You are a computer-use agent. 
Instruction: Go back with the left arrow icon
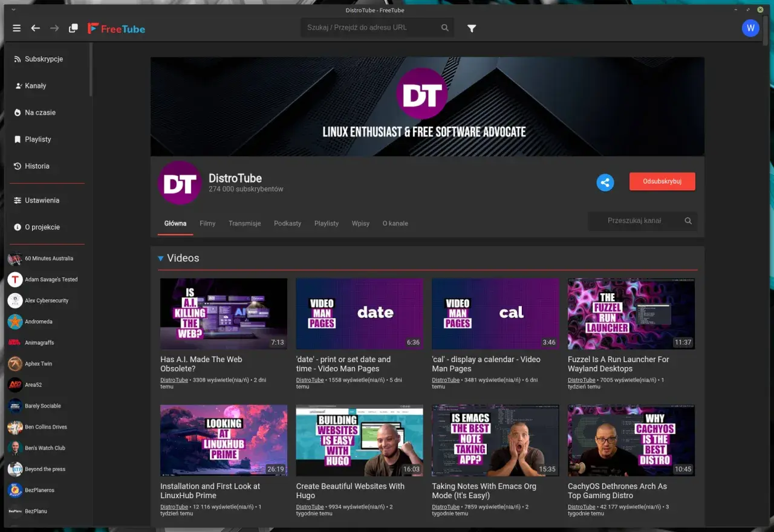(36, 28)
